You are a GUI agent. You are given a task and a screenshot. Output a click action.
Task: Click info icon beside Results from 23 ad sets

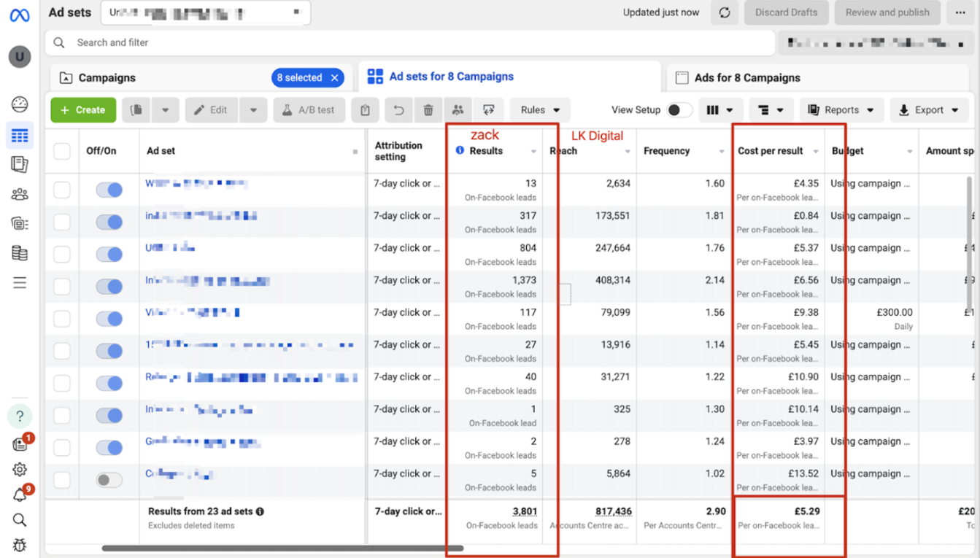point(260,512)
